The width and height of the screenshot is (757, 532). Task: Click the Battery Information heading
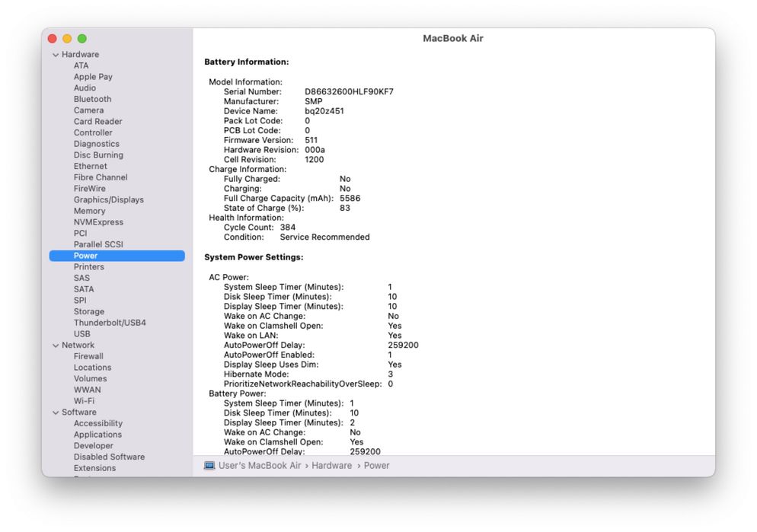247,62
